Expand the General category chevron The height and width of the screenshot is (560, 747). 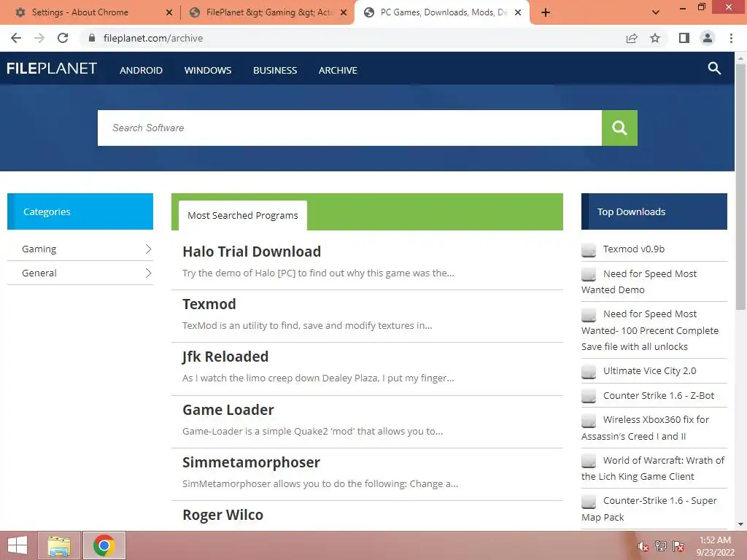pos(148,273)
